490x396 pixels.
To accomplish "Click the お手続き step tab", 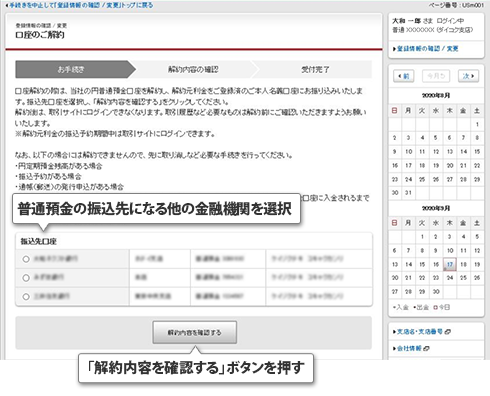I will point(71,69).
